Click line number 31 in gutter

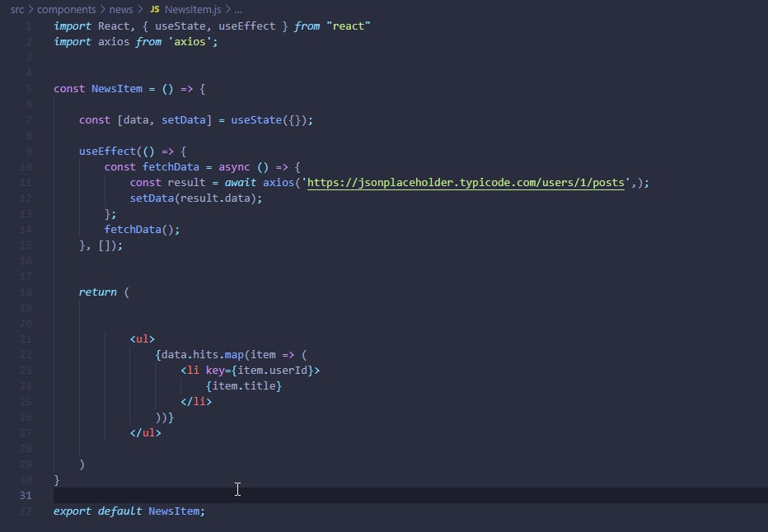pyautogui.click(x=26, y=495)
